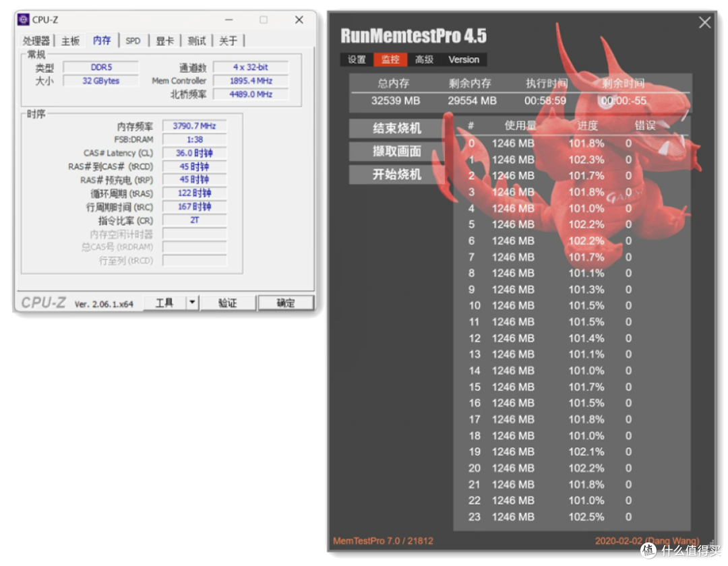Click the 撷取画面 capture button

396,151
